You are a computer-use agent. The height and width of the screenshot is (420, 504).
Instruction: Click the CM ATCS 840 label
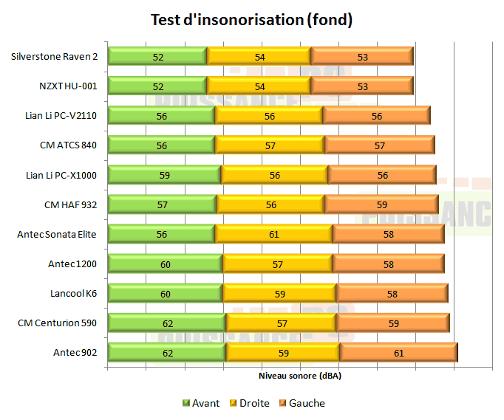coord(69,145)
